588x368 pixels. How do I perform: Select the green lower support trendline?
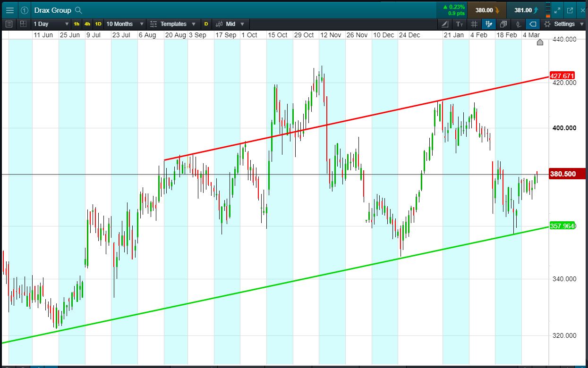pyautogui.click(x=275, y=284)
